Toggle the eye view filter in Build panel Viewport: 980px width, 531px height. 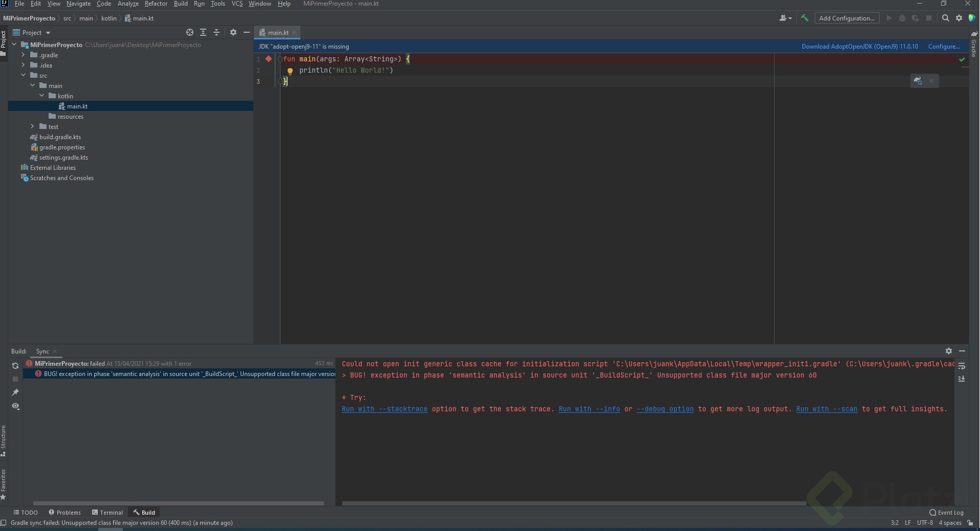pos(15,406)
